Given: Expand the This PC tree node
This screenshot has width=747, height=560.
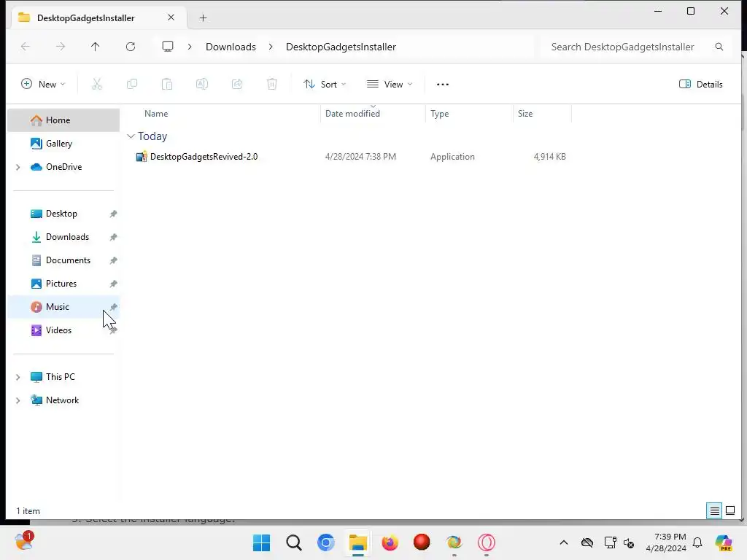Looking at the screenshot, I should (x=18, y=377).
